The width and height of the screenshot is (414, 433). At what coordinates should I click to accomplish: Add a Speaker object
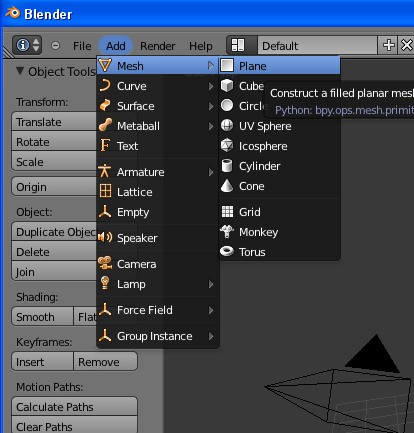point(158,238)
